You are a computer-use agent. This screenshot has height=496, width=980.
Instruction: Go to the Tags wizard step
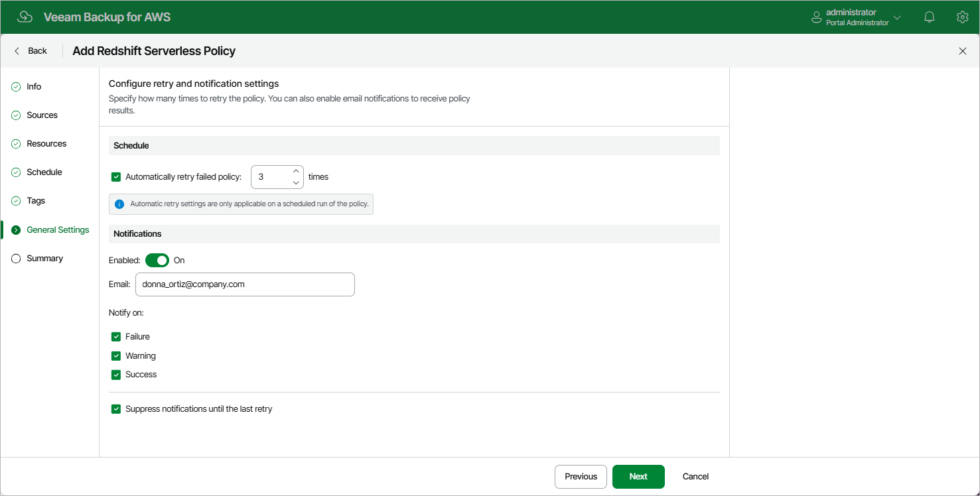coord(36,200)
